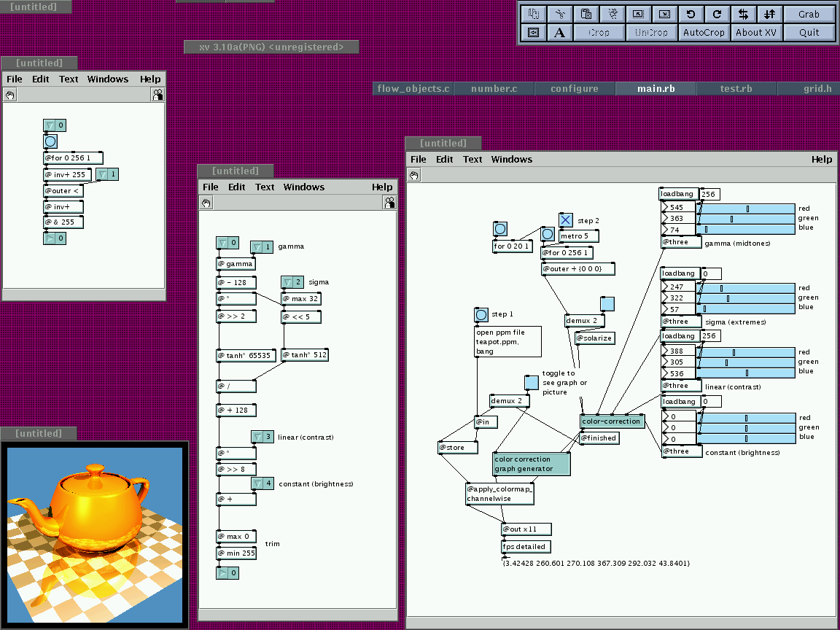Screen dimensions: 840x630
Task: Click the linear contrast number box showing 388
Action: pos(679,351)
